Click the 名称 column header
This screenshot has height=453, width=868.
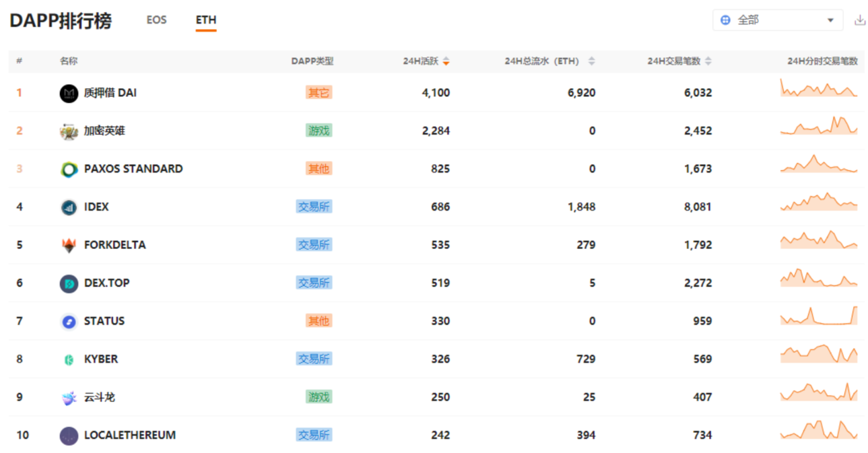click(69, 61)
